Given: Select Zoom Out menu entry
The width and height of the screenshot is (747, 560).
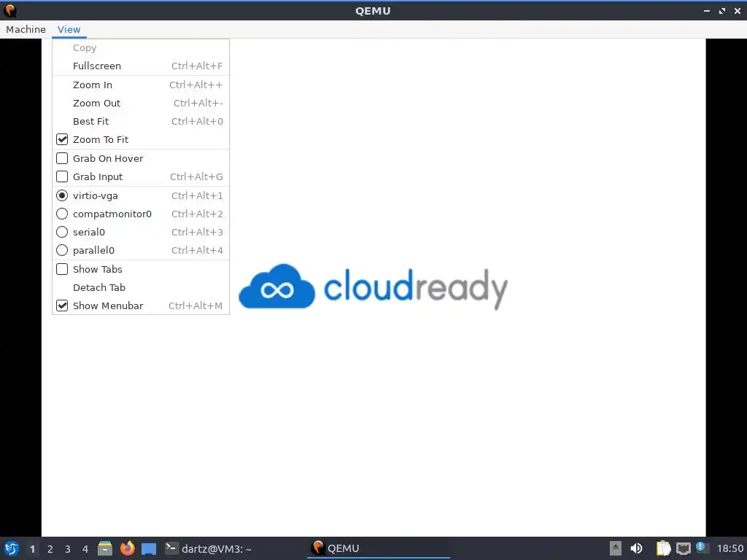Looking at the screenshot, I should [x=141, y=103].
